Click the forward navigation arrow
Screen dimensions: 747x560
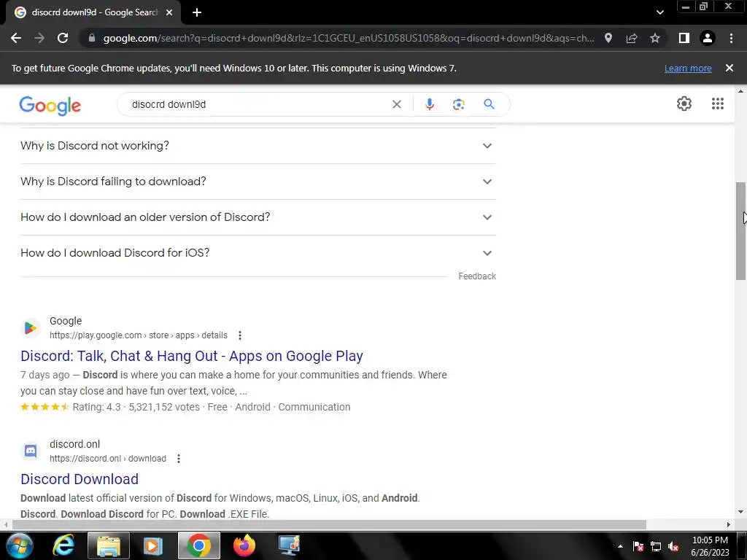[39, 38]
